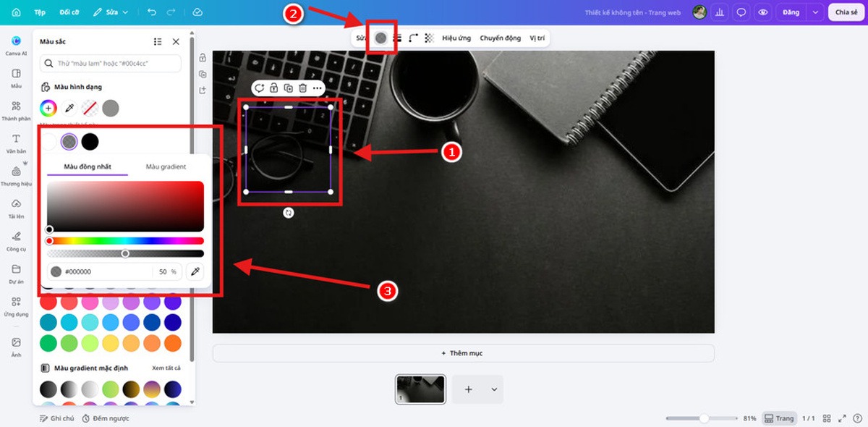Open Ghi chú notes at the bottom
Image resolution: width=868 pixels, height=427 pixels.
pyautogui.click(x=57, y=418)
